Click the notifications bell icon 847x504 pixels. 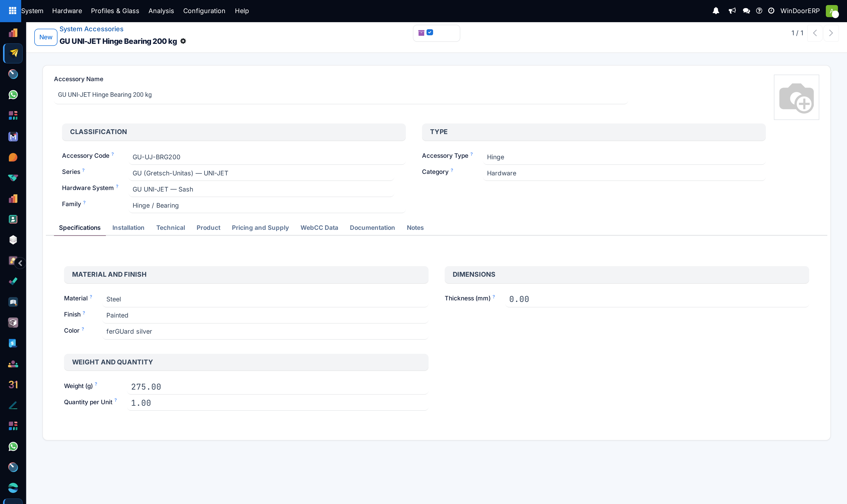click(716, 11)
